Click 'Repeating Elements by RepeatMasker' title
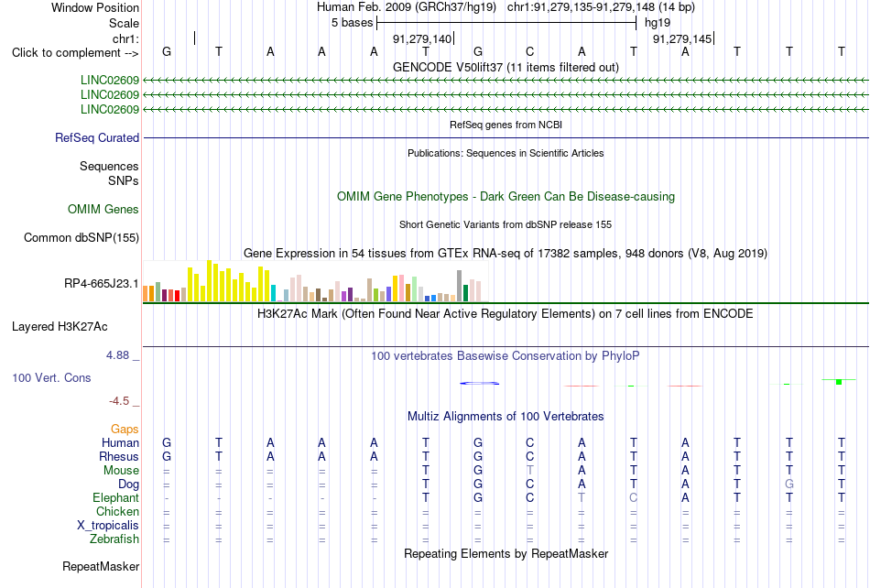870x588 pixels. [506, 553]
